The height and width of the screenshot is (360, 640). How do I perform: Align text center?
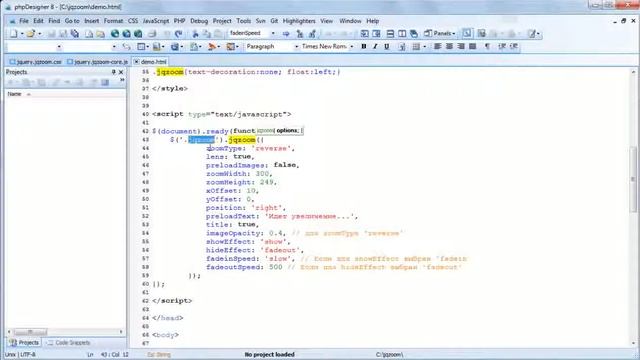449,47
